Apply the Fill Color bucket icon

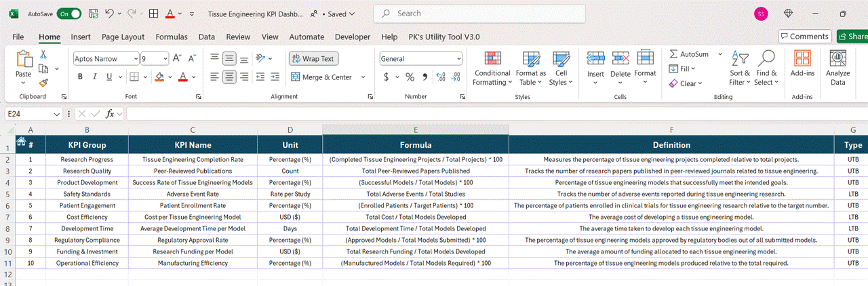(160, 77)
